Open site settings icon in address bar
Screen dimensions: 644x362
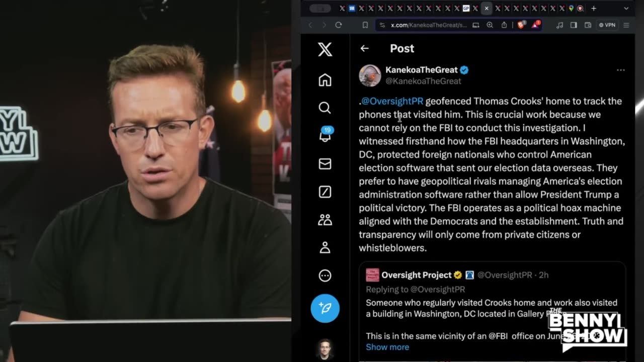(383, 25)
